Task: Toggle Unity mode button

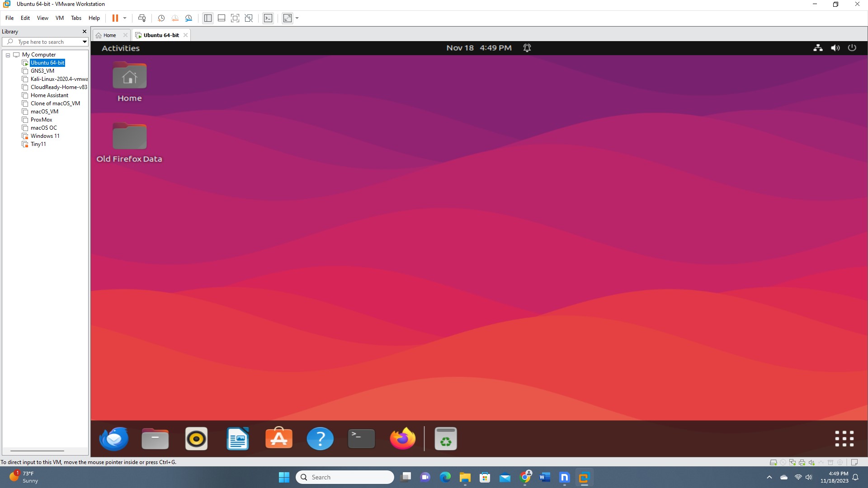Action: 249,18
